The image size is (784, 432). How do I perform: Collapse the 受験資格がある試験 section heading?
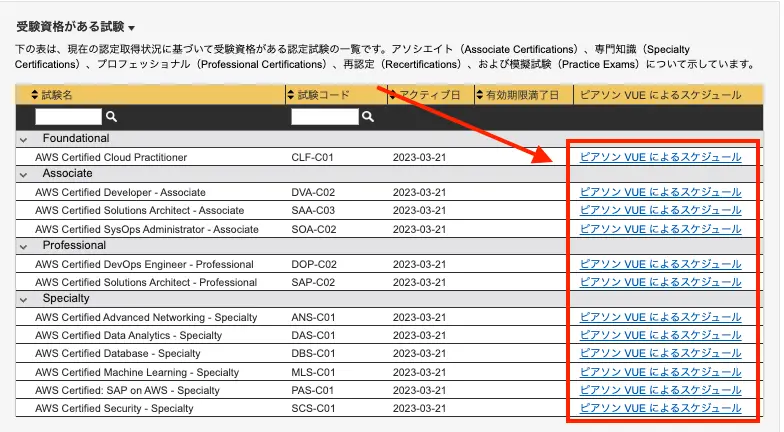coord(76,26)
